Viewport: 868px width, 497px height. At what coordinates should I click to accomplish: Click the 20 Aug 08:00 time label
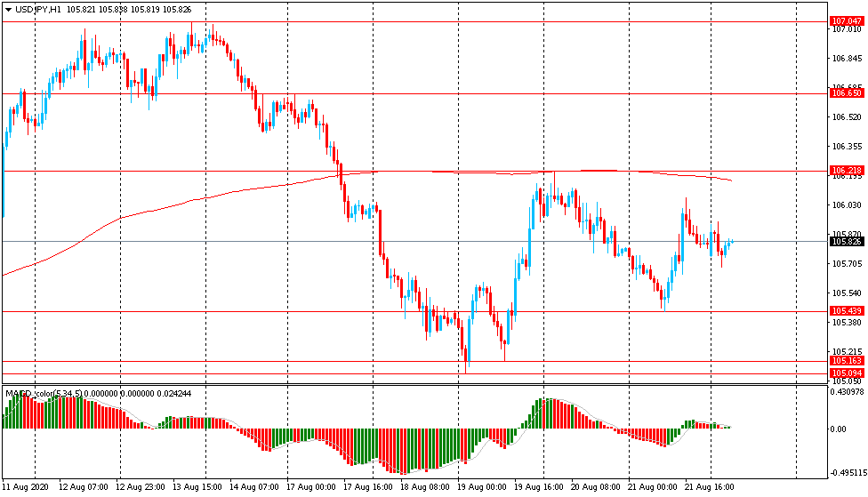pyautogui.click(x=596, y=487)
